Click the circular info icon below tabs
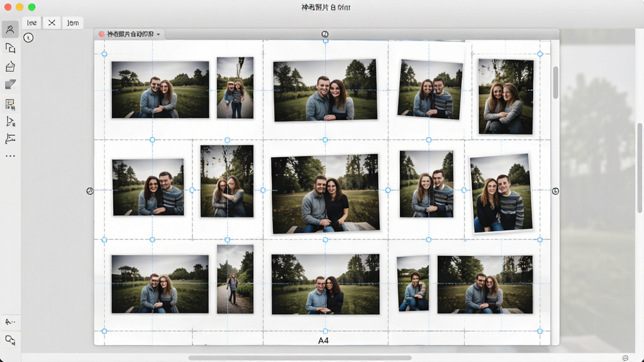 coord(28,38)
